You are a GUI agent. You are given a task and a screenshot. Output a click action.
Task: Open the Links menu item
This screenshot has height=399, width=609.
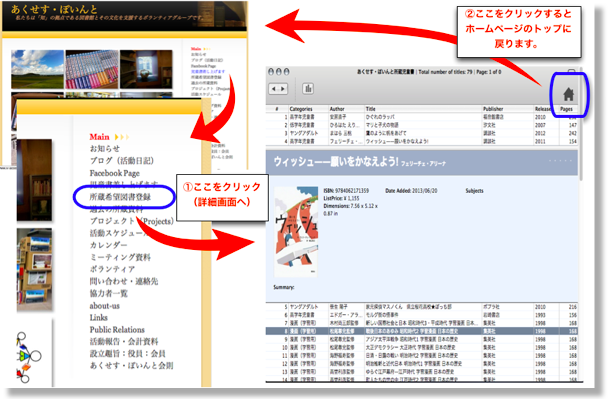pyautogui.click(x=99, y=317)
